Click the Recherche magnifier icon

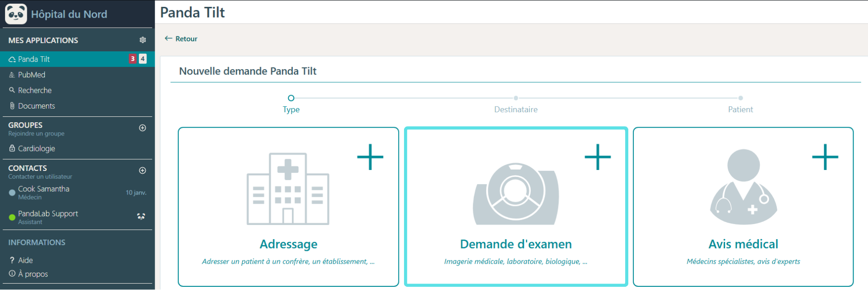pos(12,90)
